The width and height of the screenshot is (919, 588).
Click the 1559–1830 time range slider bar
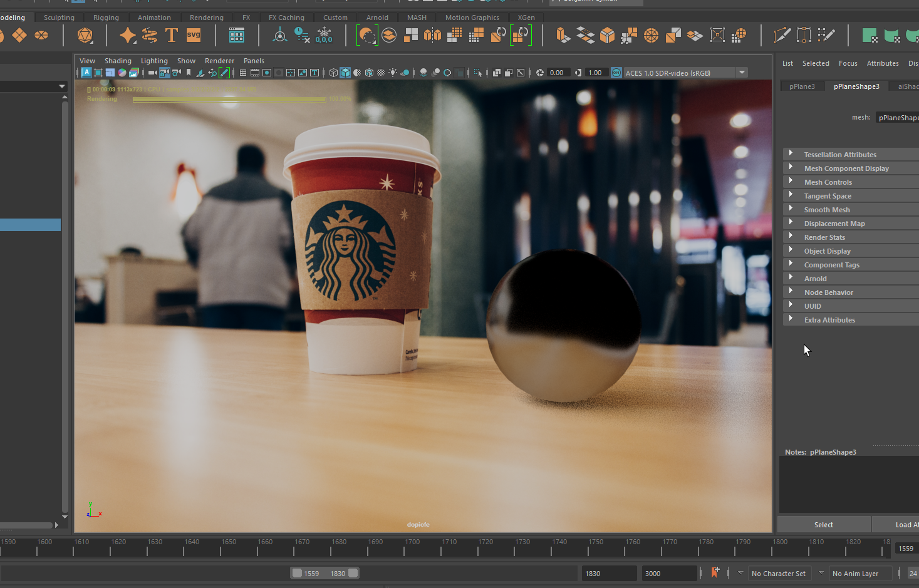click(x=325, y=573)
